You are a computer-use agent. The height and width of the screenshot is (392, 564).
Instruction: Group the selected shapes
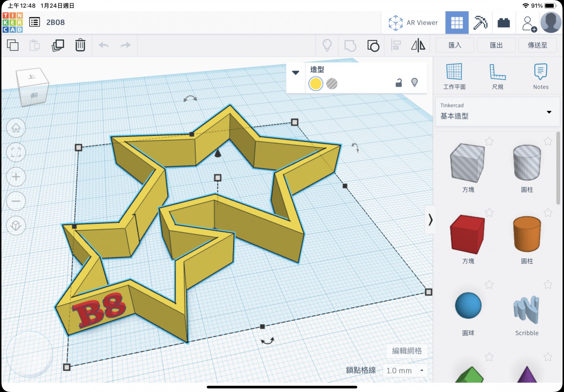350,45
